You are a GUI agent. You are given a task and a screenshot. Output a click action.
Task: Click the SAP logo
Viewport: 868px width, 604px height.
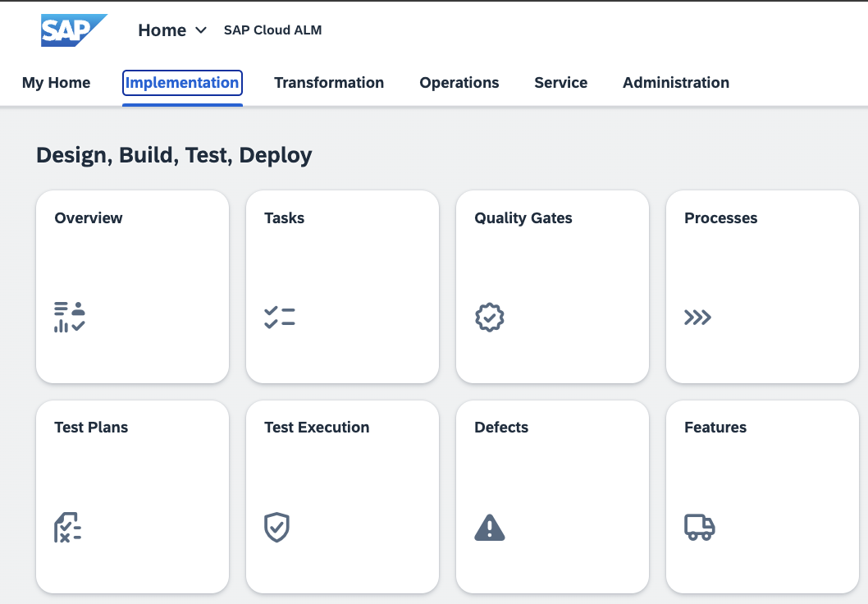tap(73, 30)
